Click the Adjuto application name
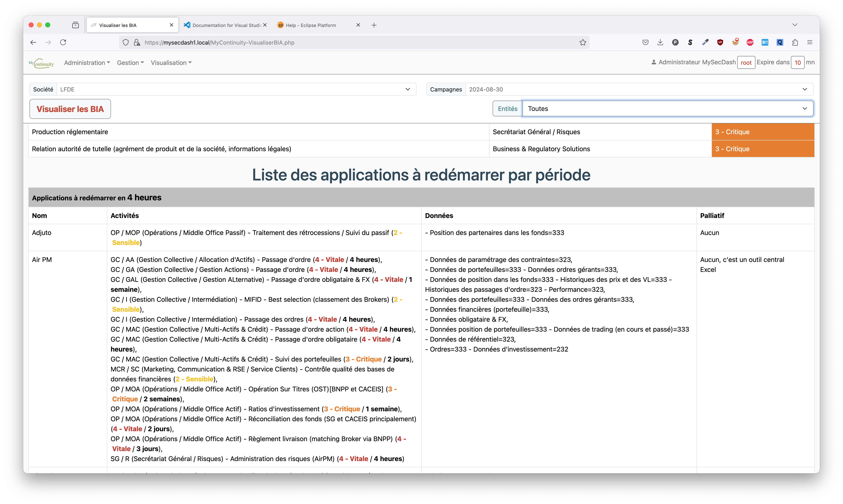Viewport: 843px width, 504px height. point(41,233)
